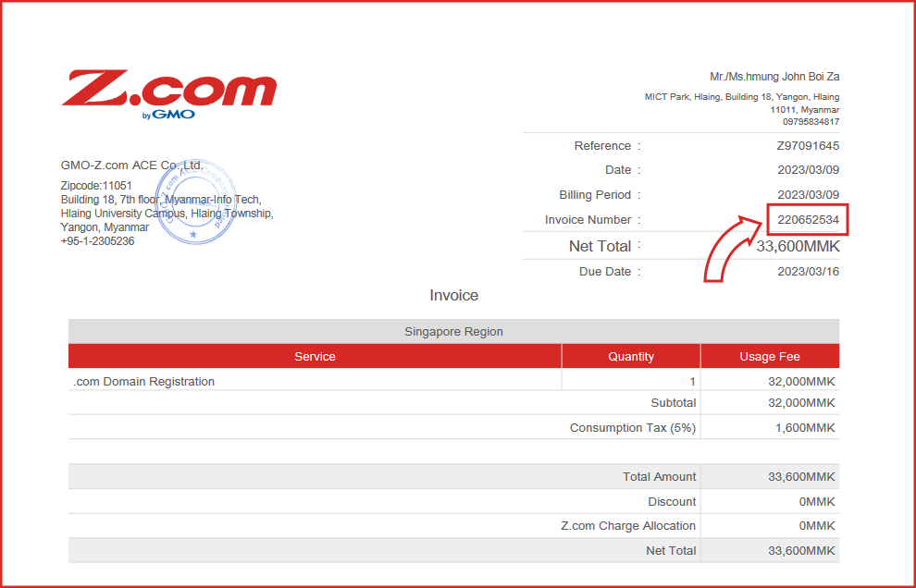Select 33,600MMK in the Total Amount row

[801, 477]
